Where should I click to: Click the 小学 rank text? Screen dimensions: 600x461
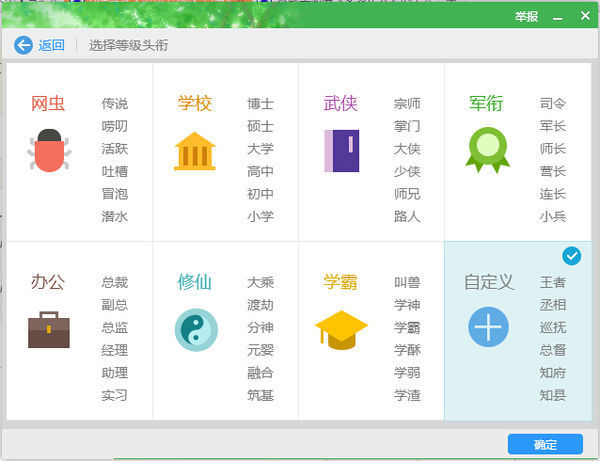261,216
